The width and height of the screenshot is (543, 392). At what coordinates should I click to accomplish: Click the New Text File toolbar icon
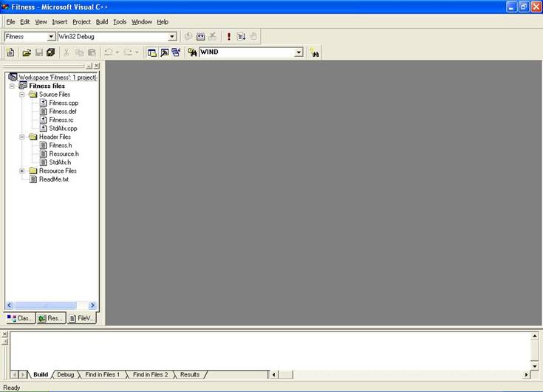click(11, 52)
